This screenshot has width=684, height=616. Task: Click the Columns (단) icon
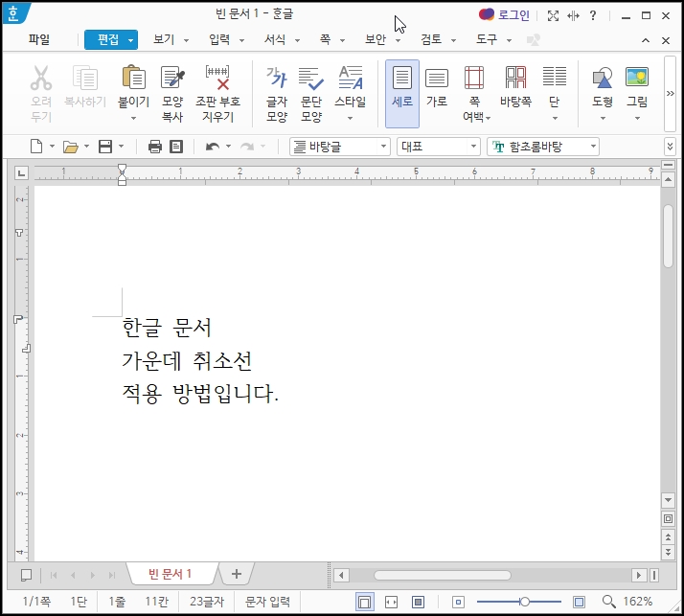pos(555,77)
